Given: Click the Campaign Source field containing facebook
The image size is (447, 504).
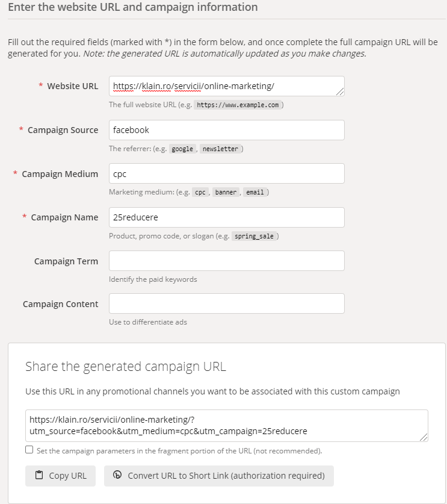Looking at the screenshot, I should [226, 130].
